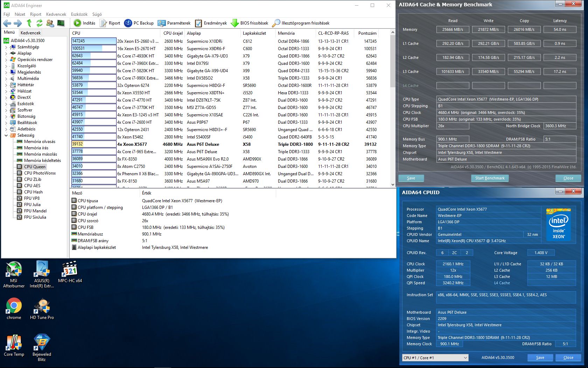Open Illesztőprogram frissítések driver updates
This screenshot has height=368, width=588.
[x=301, y=23]
